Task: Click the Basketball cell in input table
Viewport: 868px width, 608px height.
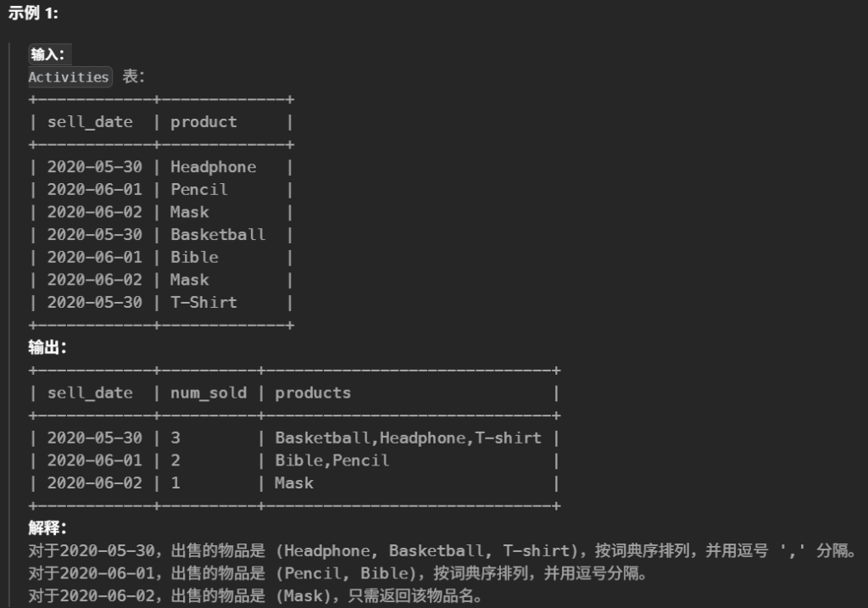Action: click(x=218, y=235)
